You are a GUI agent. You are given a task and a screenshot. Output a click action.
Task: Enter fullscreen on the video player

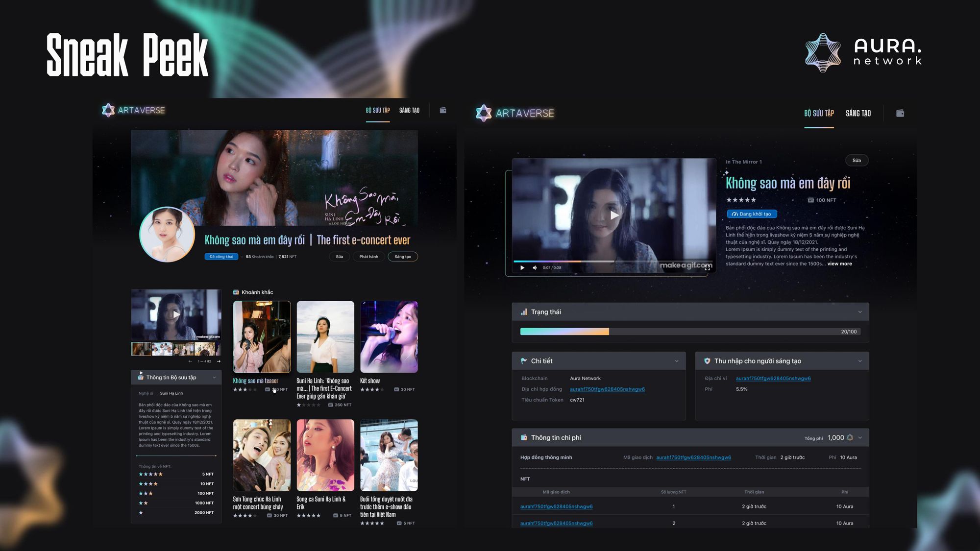(x=707, y=267)
